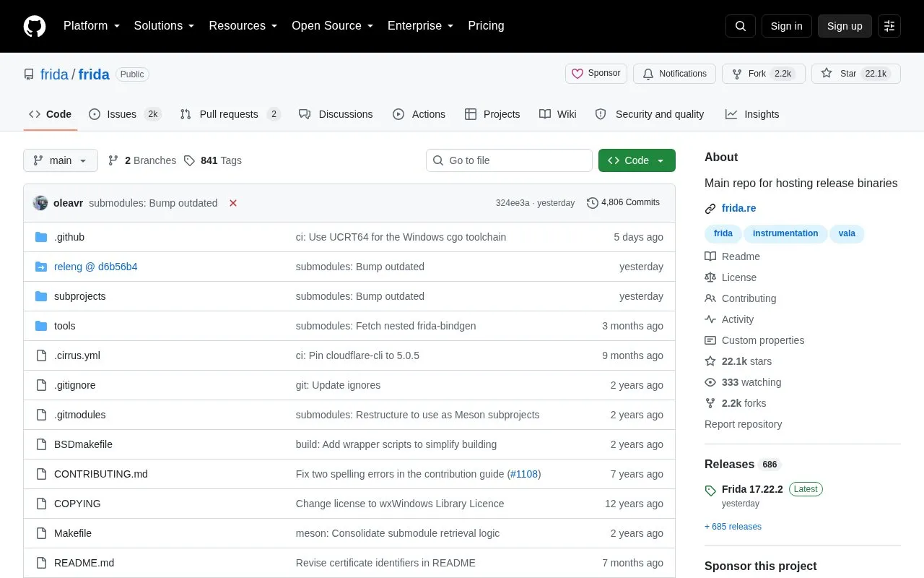Click the releng submodule folder icon
The height and width of the screenshot is (578, 924).
pyautogui.click(x=41, y=267)
